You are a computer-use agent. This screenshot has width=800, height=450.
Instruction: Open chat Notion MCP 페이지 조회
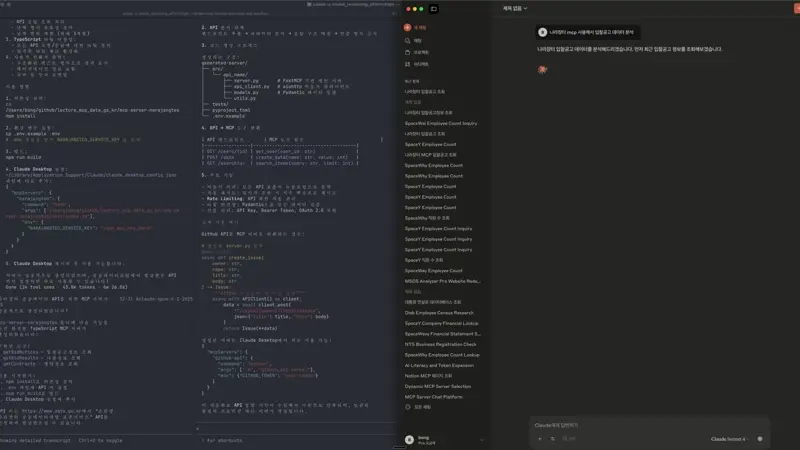(428, 376)
